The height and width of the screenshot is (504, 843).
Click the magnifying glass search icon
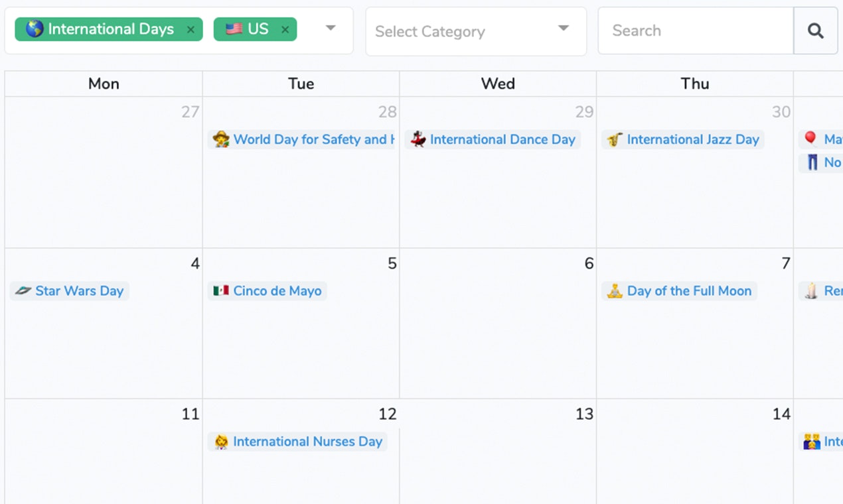click(816, 31)
